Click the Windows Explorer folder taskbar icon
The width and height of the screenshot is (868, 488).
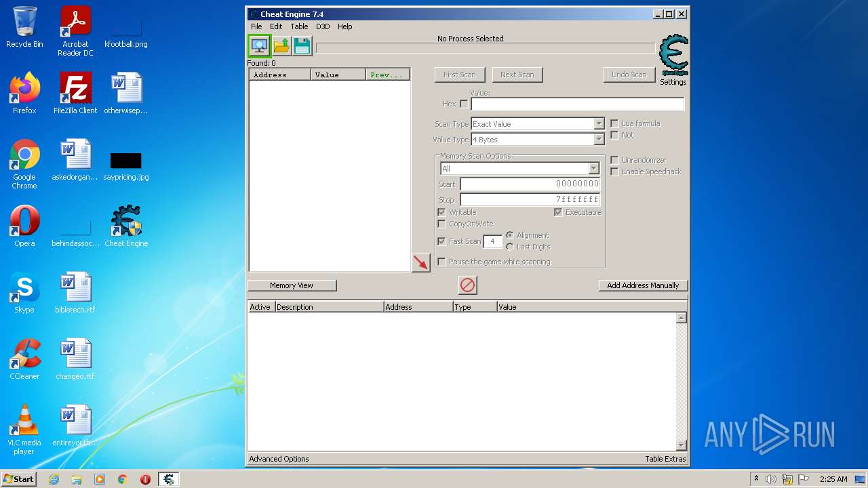(x=77, y=479)
